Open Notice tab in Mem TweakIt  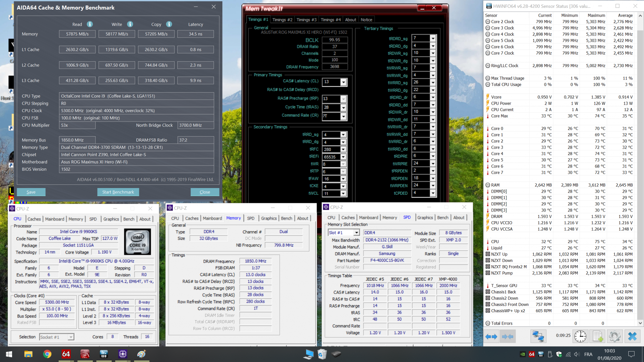(367, 20)
